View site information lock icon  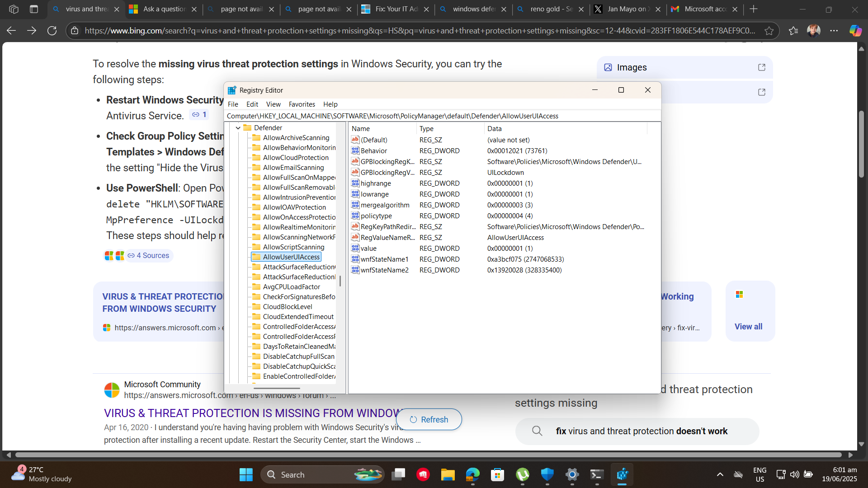point(75,31)
